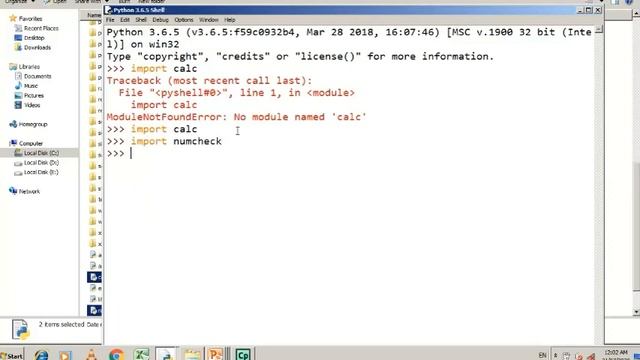Open the Window menu

coord(209,20)
